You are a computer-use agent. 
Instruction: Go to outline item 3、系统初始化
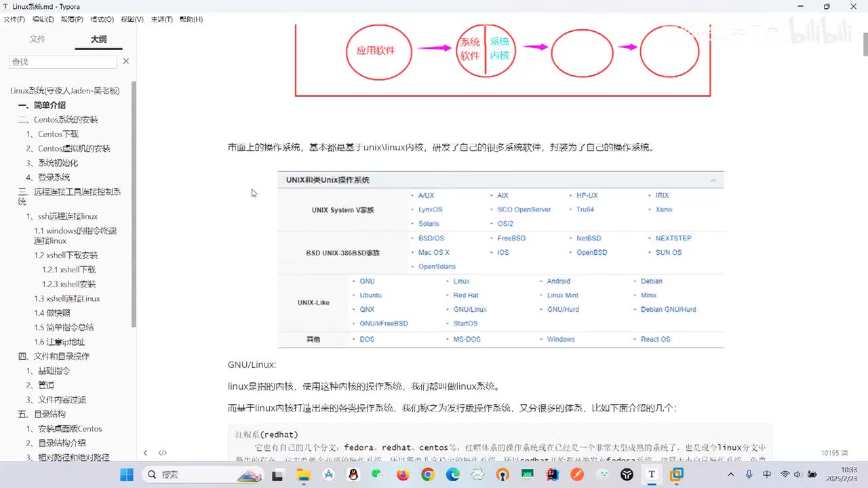point(52,163)
